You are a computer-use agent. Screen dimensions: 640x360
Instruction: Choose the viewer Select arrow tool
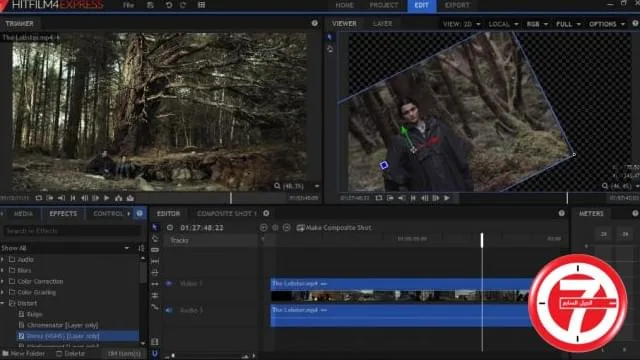click(x=330, y=37)
